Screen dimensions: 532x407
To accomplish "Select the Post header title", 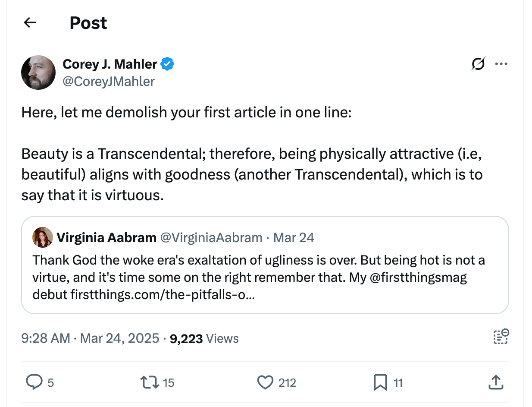I will coord(88,22).
